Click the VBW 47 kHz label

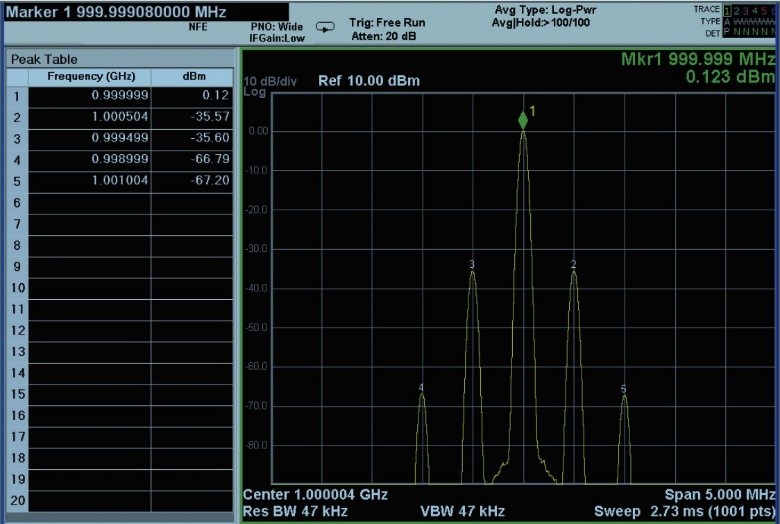(463, 512)
